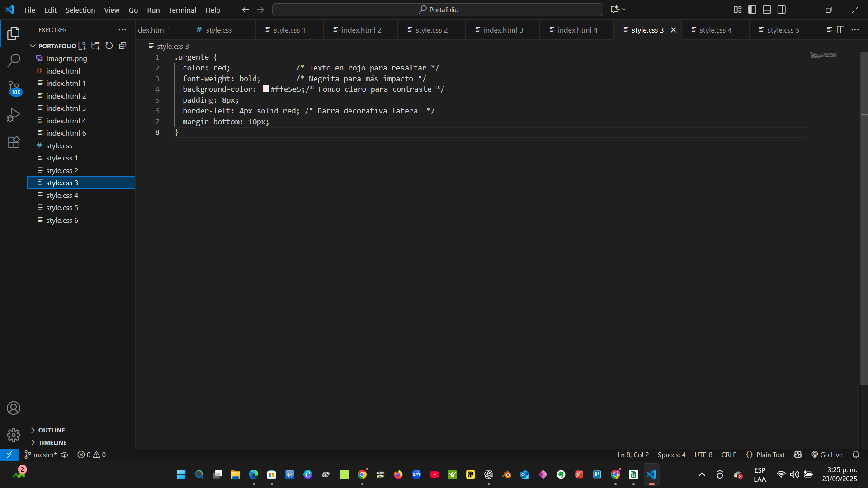The width and height of the screenshot is (868, 488).
Task: Open remote window button in status bar
Action: pos(9,455)
